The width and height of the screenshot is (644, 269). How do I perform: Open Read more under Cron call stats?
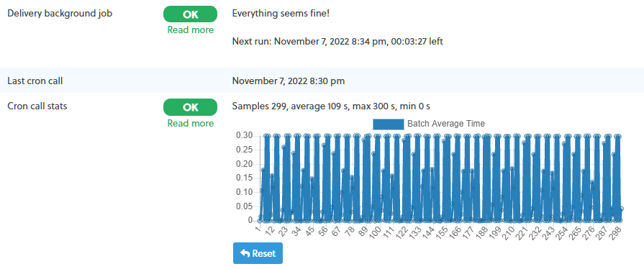(191, 123)
